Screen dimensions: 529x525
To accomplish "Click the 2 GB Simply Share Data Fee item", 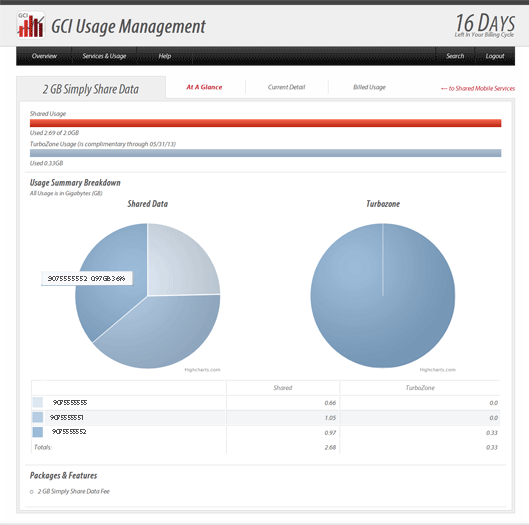I will [x=74, y=491].
